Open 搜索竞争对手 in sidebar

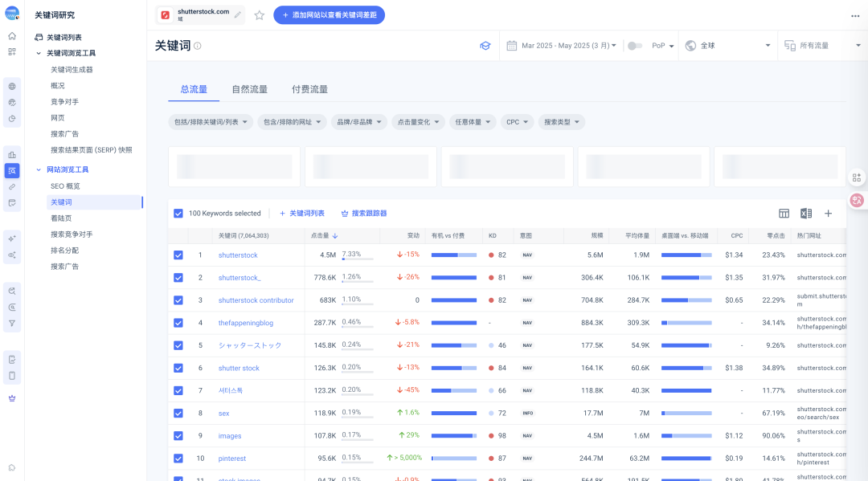[72, 234]
